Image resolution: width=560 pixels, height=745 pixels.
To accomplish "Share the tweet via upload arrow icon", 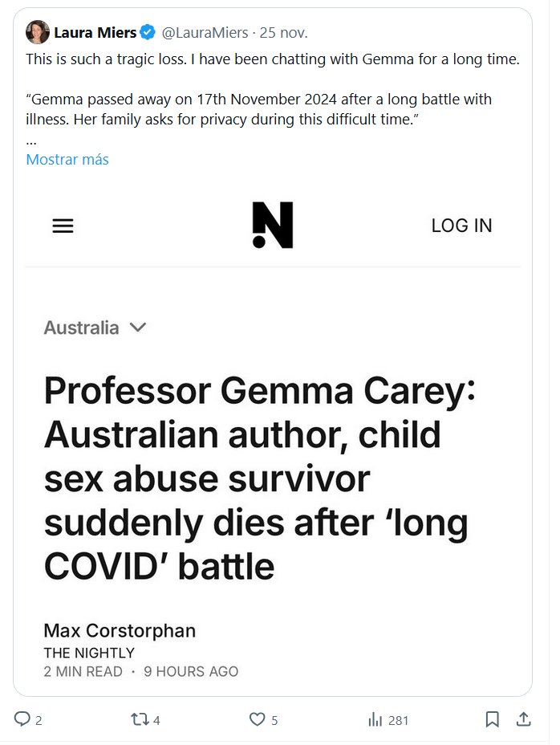I will coord(522,719).
